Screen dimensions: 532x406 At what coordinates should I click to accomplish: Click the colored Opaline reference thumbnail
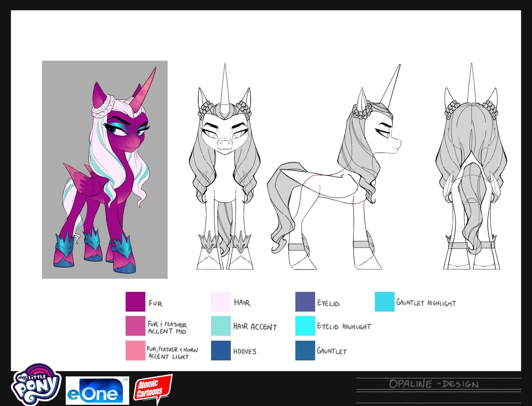(x=105, y=169)
